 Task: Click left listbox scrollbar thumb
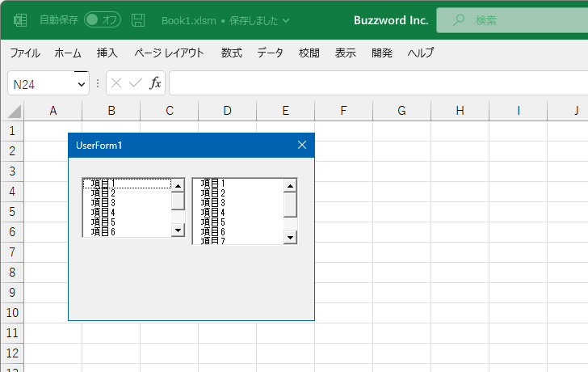pyautogui.click(x=178, y=201)
